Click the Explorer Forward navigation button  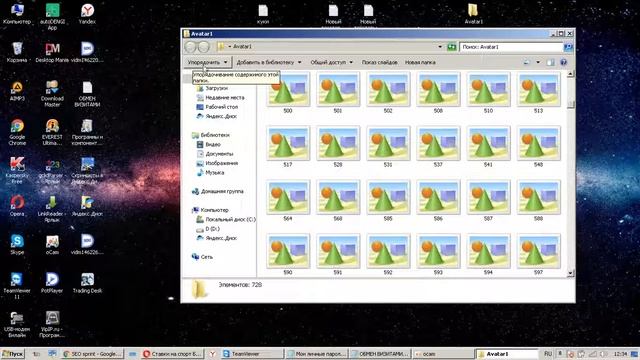[204, 47]
